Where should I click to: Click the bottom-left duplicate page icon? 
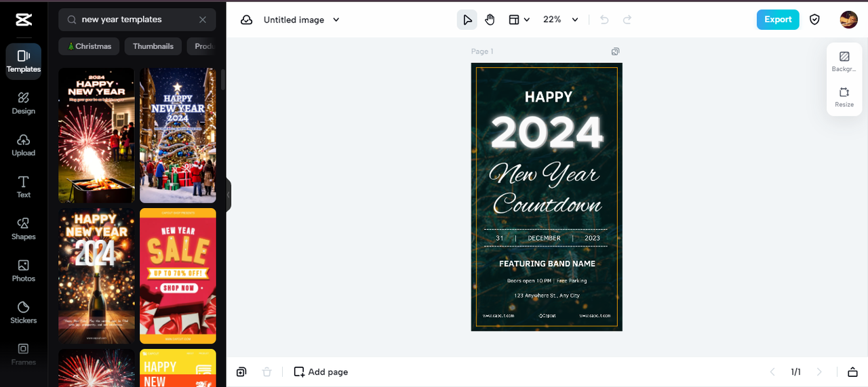click(241, 371)
